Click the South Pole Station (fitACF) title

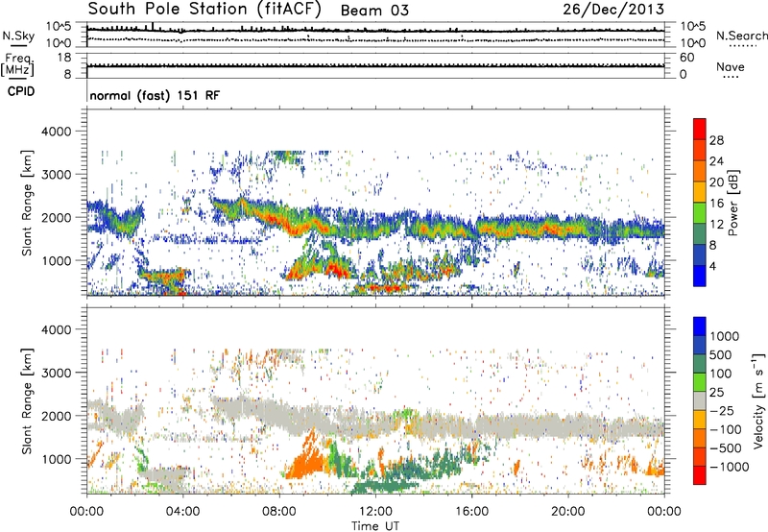coord(204,9)
